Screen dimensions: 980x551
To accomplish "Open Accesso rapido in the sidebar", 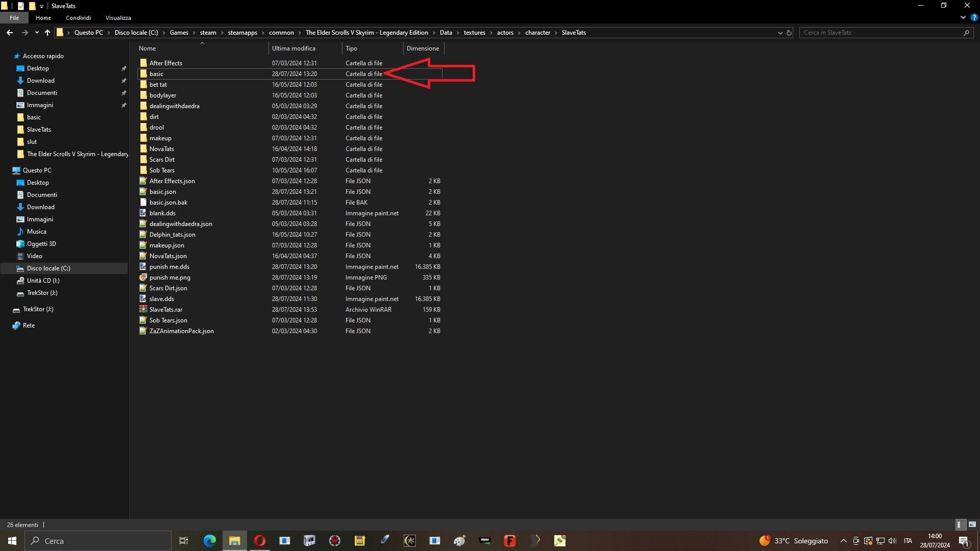I will tap(43, 56).
